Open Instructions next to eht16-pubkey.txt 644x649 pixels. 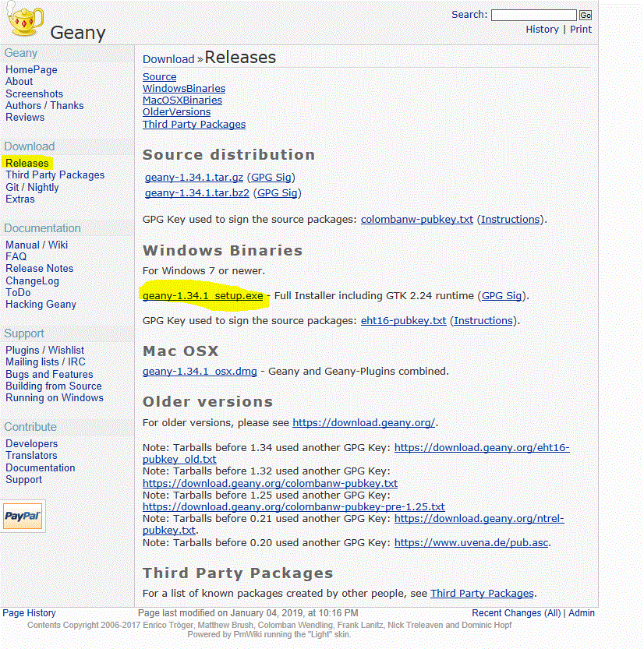(x=483, y=320)
